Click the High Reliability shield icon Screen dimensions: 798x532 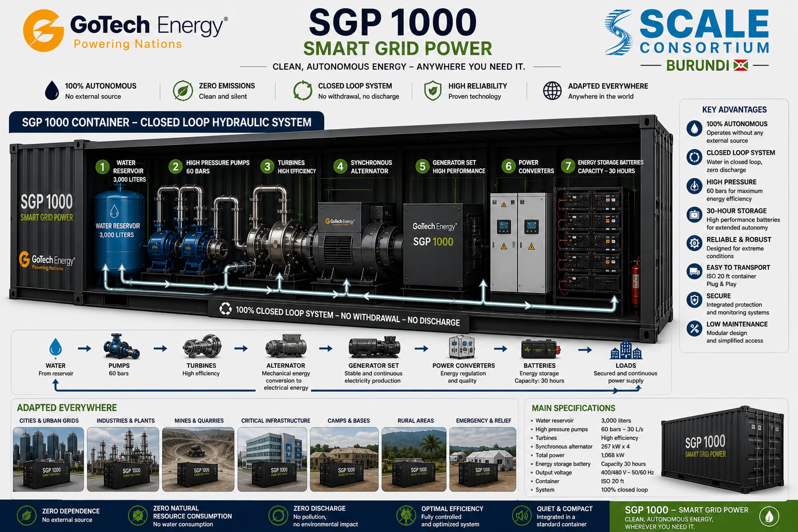(x=432, y=90)
